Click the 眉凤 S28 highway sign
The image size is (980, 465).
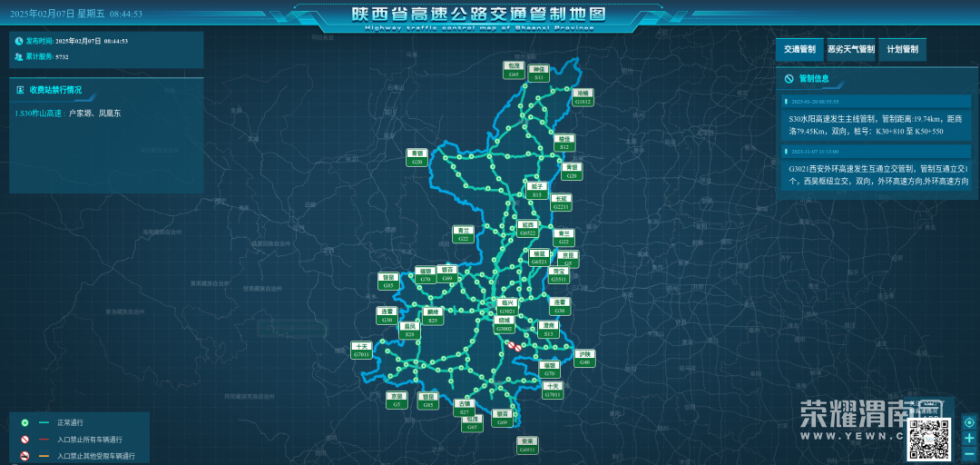click(x=410, y=330)
